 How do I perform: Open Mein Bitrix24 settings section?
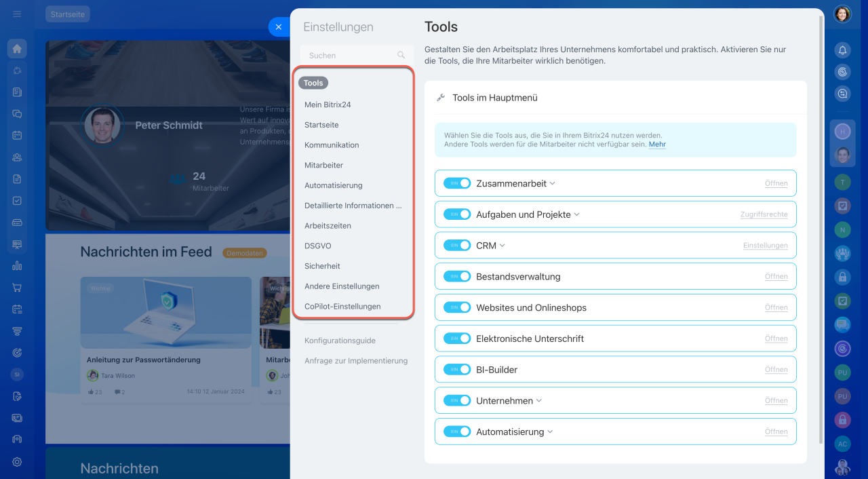[328, 104]
